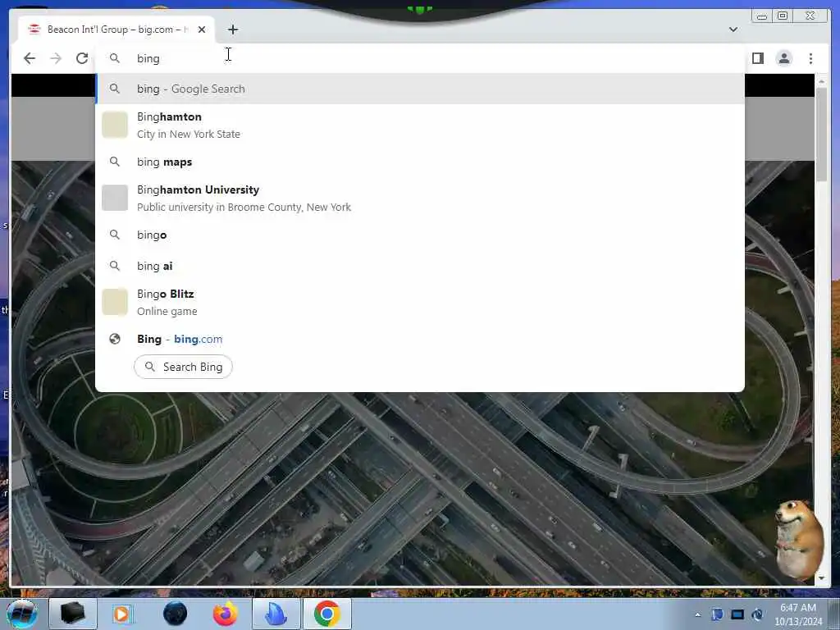Open the dark globe taskbar icon

point(176,614)
